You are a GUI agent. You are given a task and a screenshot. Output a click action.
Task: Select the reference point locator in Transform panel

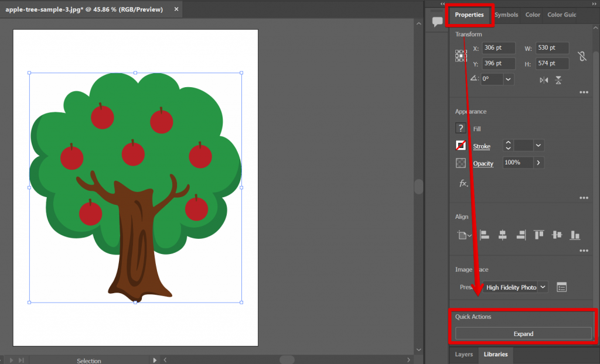click(x=460, y=55)
